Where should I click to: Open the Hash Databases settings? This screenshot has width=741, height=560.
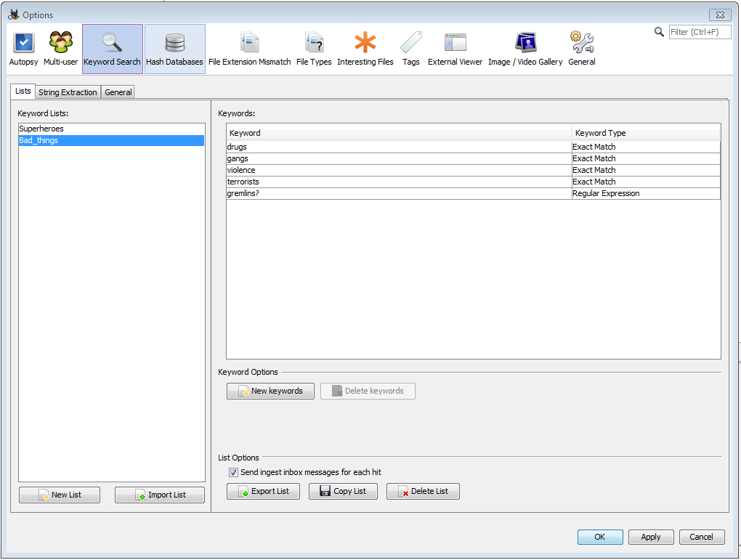point(175,49)
